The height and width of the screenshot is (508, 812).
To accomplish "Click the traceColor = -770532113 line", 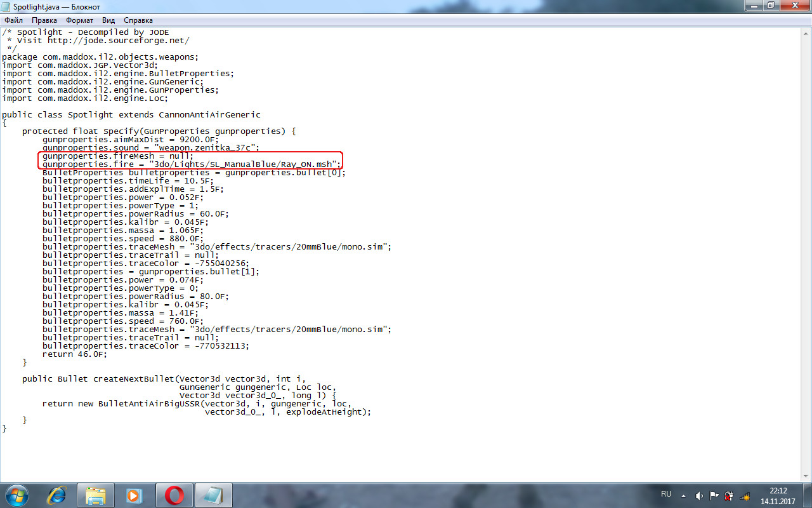I will [x=145, y=346].
